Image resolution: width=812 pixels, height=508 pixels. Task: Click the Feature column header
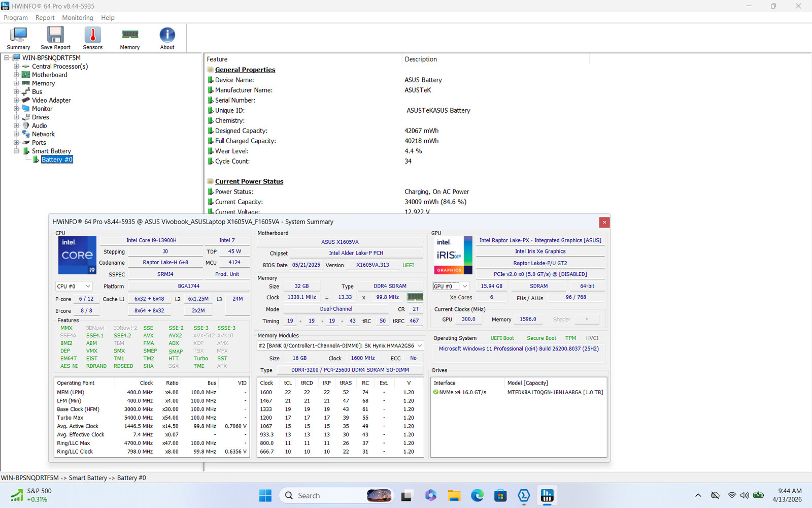click(x=303, y=59)
